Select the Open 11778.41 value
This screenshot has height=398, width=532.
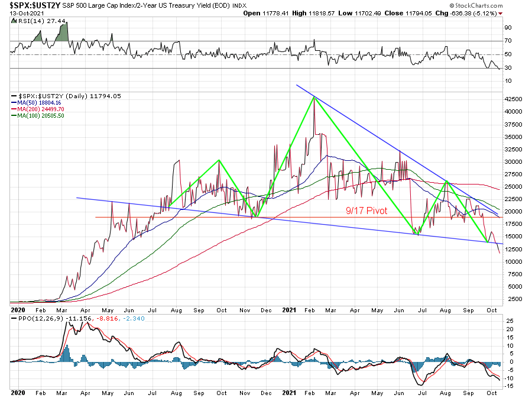265,13
